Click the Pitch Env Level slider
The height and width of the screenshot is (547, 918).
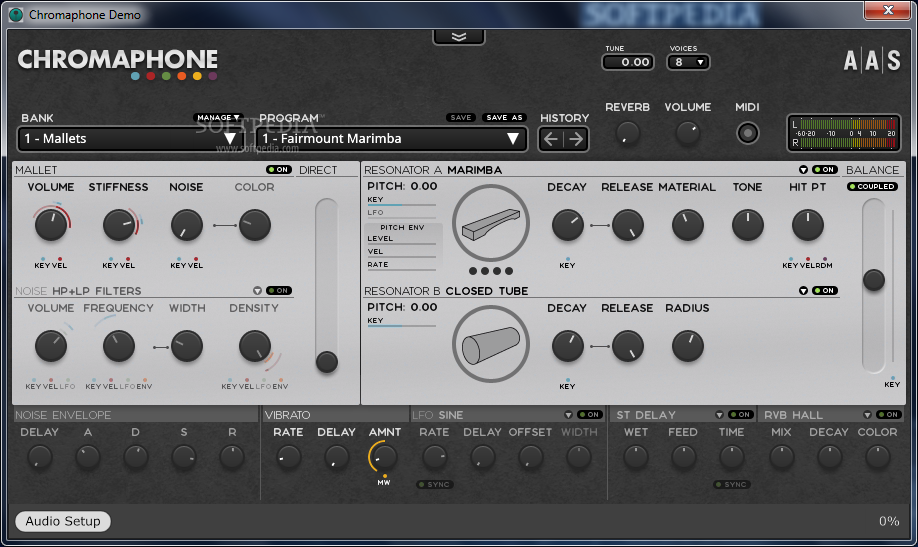[x=401, y=244]
